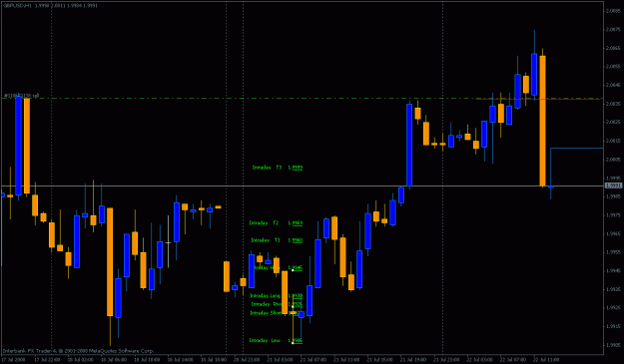624x364 pixels.
Task: Click the GBPUSD,H1 chart title text
Action: point(50,6)
